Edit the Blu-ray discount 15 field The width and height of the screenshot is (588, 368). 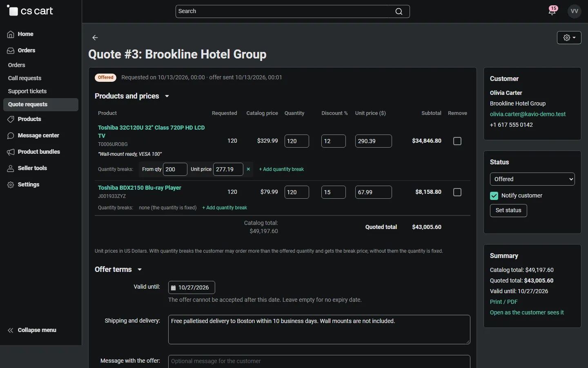tap(334, 192)
